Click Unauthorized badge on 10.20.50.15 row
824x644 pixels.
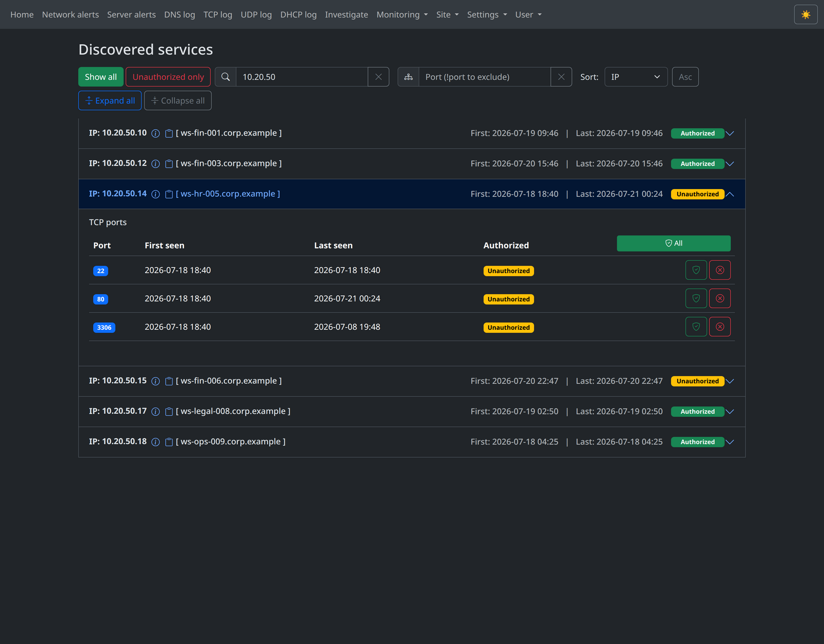[697, 381]
